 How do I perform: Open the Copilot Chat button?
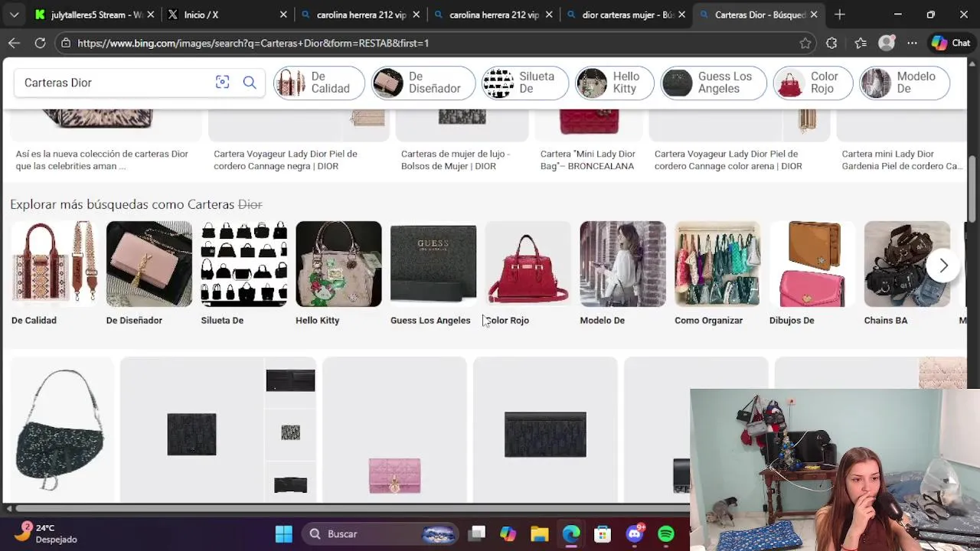951,43
